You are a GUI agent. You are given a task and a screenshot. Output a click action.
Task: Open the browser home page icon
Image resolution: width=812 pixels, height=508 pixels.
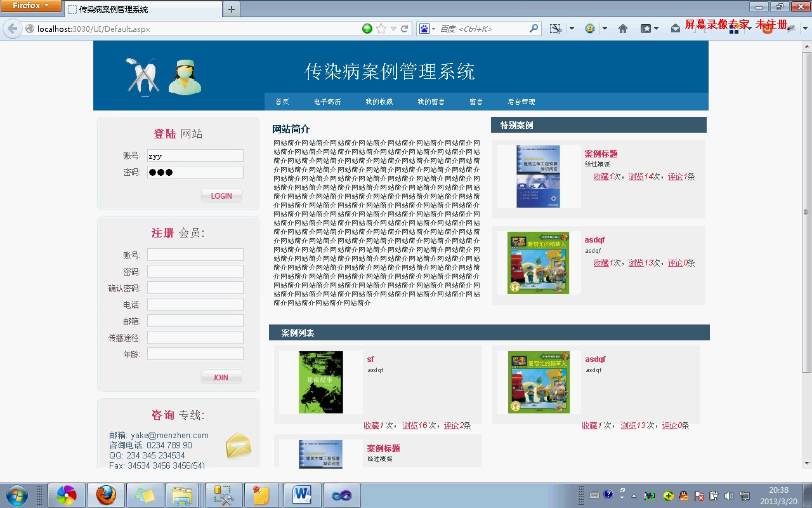623,29
